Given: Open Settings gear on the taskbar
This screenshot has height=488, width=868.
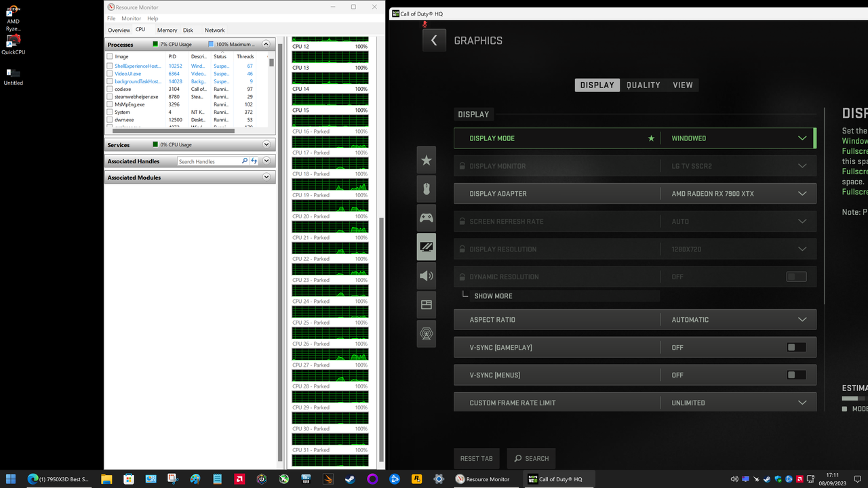Looking at the screenshot, I should tap(439, 479).
